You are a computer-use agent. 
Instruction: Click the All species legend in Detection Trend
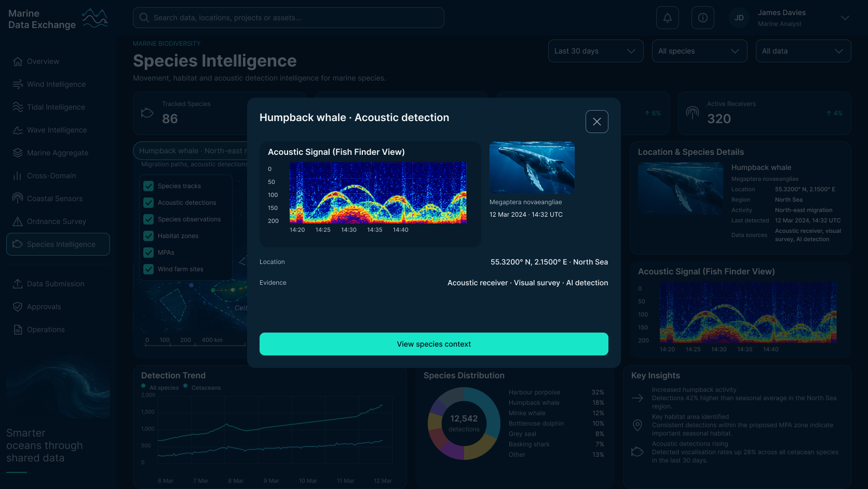coord(160,388)
